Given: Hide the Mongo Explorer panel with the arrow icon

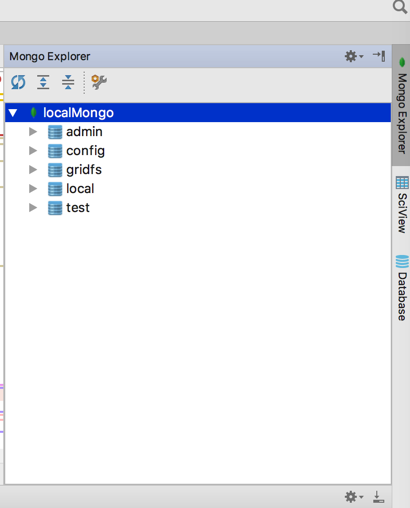Looking at the screenshot, I should pos(379,56).
